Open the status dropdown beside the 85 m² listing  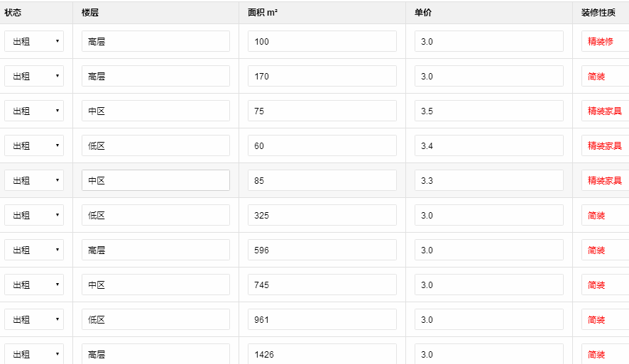click(x=34, y=181)
